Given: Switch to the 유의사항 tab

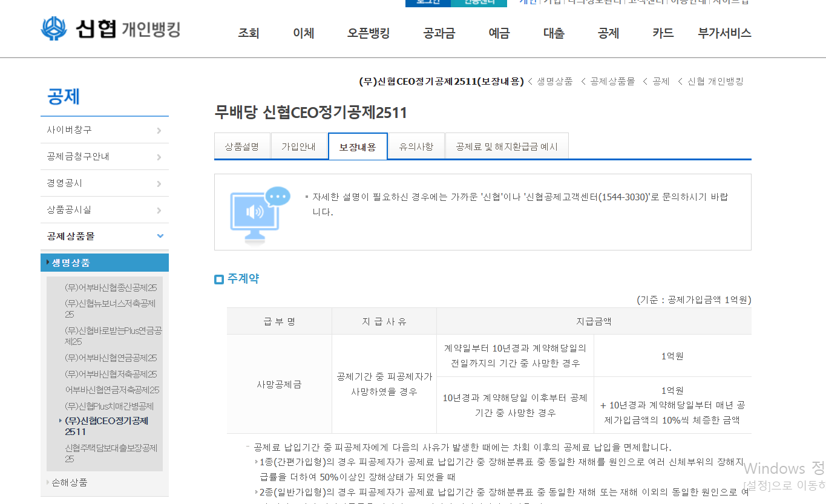Looking at the screenshot, I should point(416,146).
